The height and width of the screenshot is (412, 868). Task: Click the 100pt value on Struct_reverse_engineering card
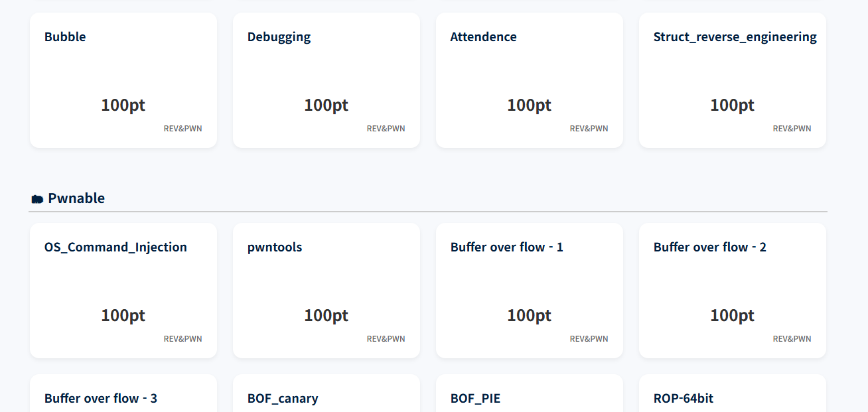pos(732,105)
